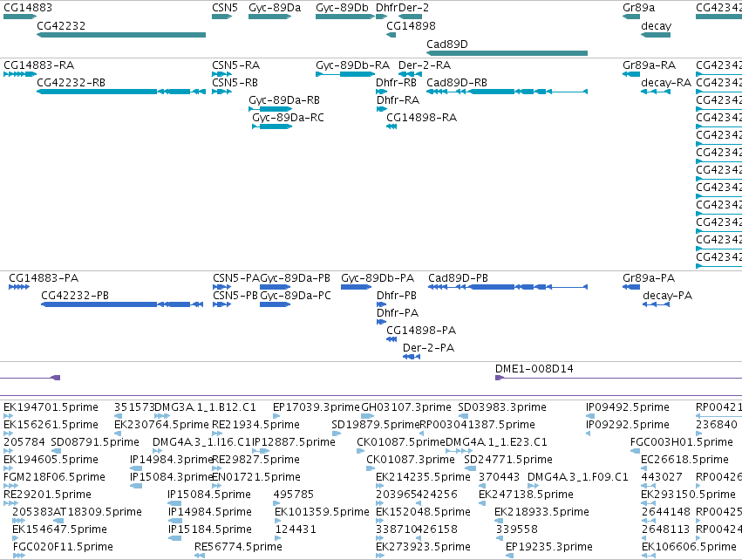
Task: Click EST FGC003H01.5prime
Action: 682,442
